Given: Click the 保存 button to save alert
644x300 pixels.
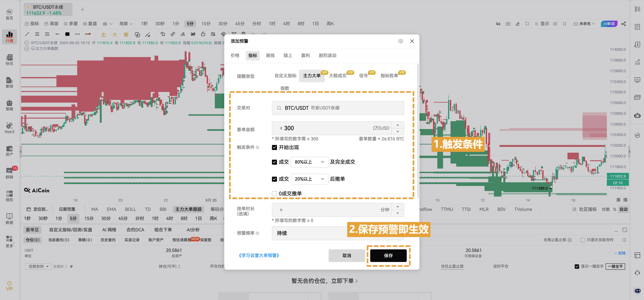Looking at the screenshot, I should tap(388, 256).
